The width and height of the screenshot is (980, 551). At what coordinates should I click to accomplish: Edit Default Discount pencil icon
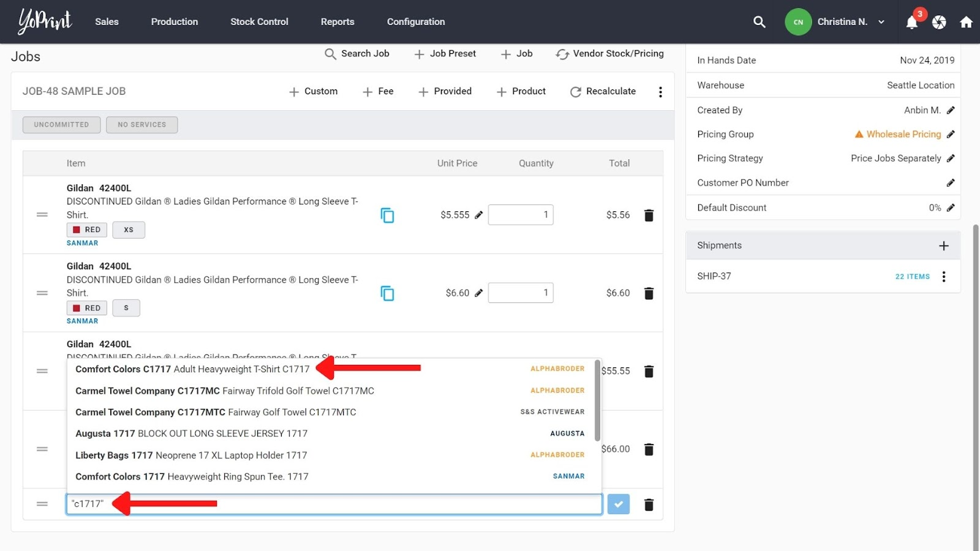(951, 208)
